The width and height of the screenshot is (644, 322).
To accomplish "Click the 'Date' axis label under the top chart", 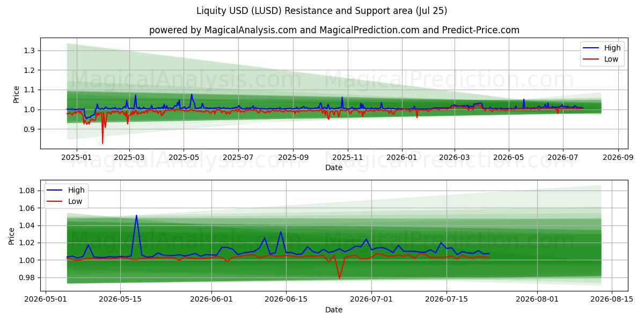I will (334, 168).
